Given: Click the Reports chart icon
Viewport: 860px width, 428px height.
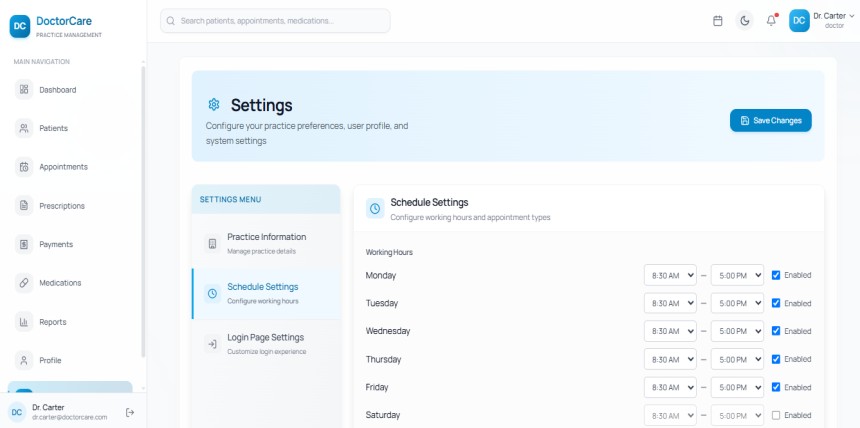Looking at the screenshot, I should pyautogui.click(x=24, y=322).
